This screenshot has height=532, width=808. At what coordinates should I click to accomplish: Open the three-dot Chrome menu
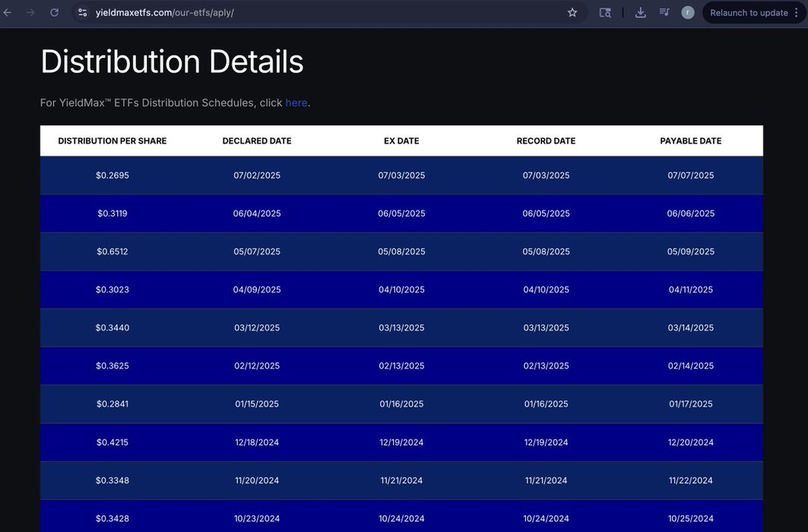point(796,12)
